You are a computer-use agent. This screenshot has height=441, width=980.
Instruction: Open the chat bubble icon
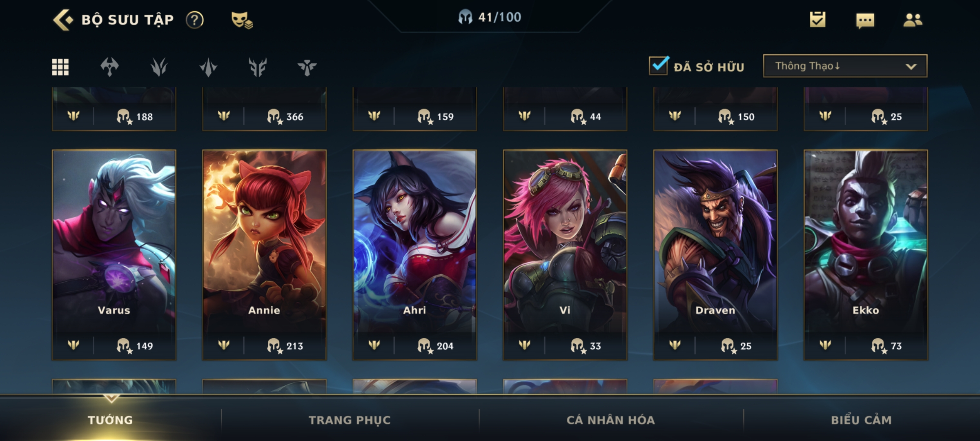tap(865, 20)
